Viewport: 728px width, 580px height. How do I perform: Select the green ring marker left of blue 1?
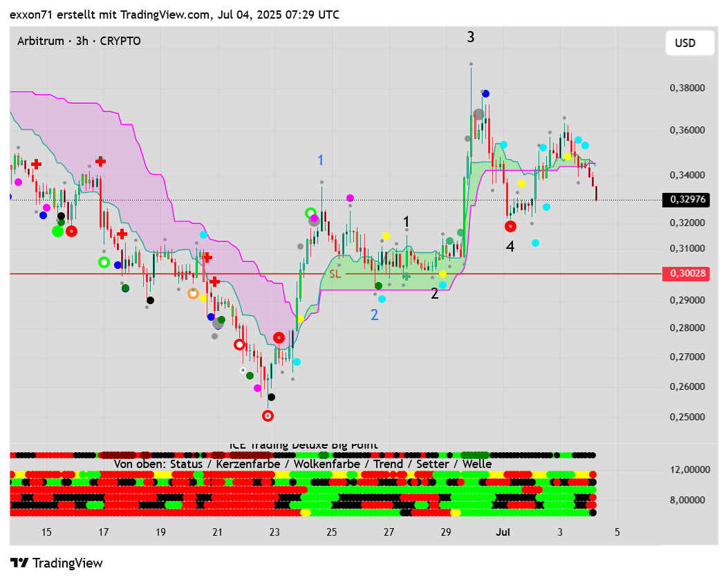click(x=310, y=213)
